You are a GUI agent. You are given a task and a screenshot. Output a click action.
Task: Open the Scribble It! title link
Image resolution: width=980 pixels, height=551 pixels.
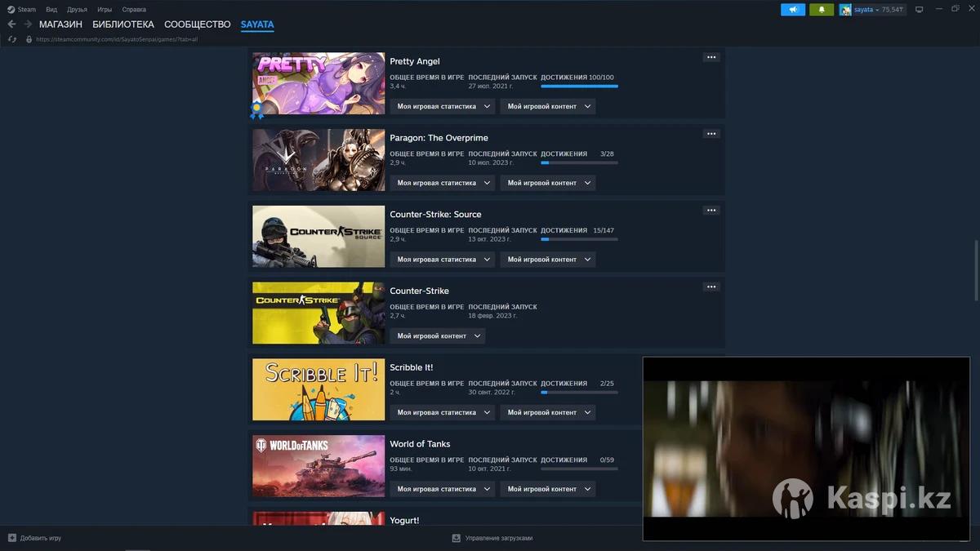tap(412, 368)
